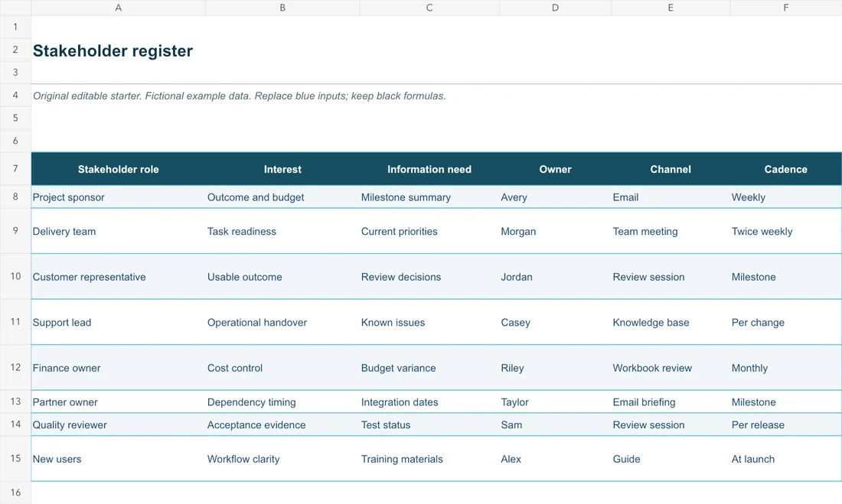This screenshot has height=504, width=842.
Task: Select the "Information need" header cell
Action: pyautogui.click(x=429, y=169)
